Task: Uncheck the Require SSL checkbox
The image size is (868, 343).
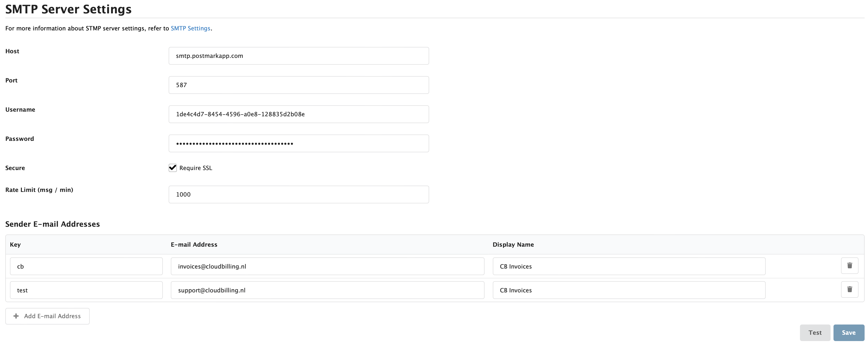Action: (x=173, y=168)
